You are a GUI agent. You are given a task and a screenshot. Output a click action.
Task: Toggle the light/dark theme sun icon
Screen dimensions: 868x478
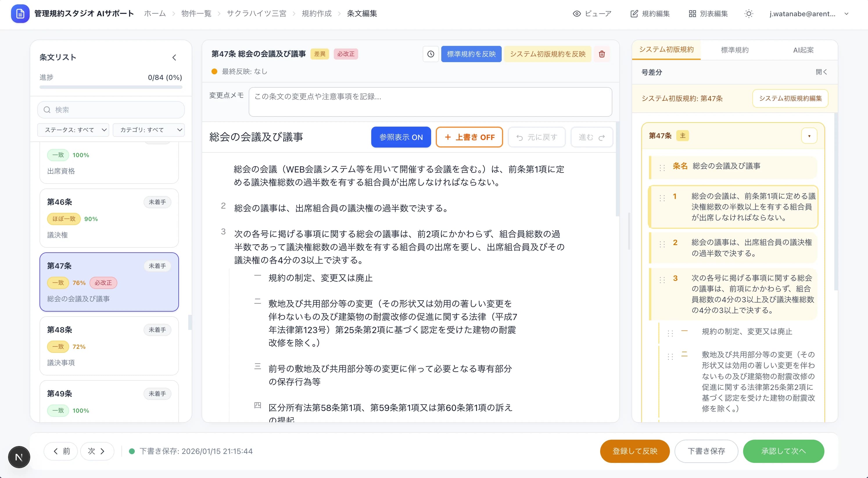(x=748, y=14)
